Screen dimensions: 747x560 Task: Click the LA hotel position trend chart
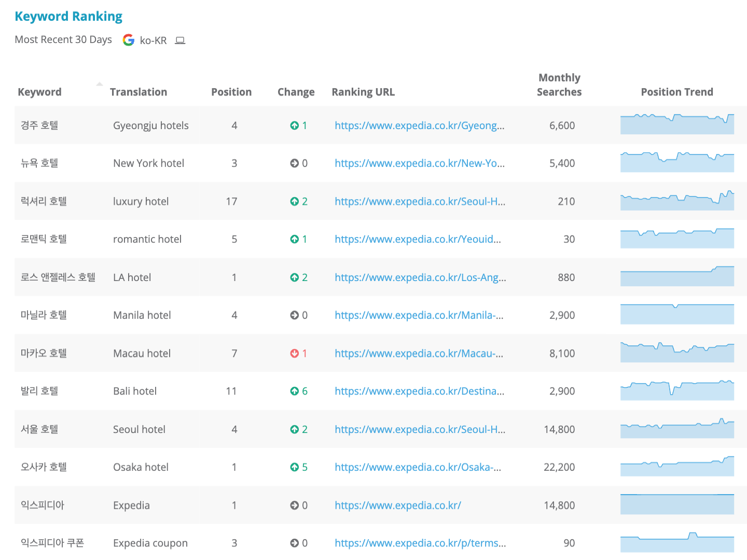click(677, 276)
